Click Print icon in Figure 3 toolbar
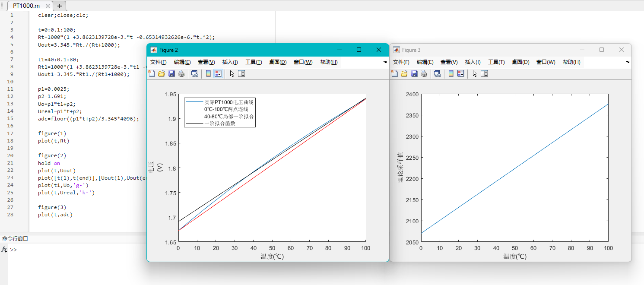Screen dimensions: 644x285 (x=424, y=73)
